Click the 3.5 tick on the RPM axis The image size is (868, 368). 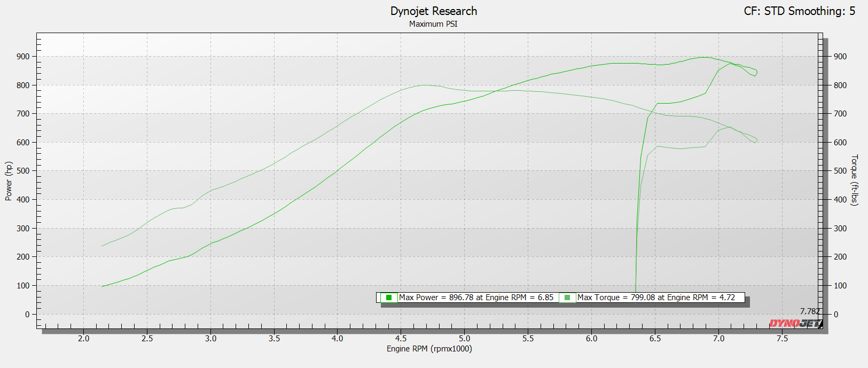pos(274,338)
